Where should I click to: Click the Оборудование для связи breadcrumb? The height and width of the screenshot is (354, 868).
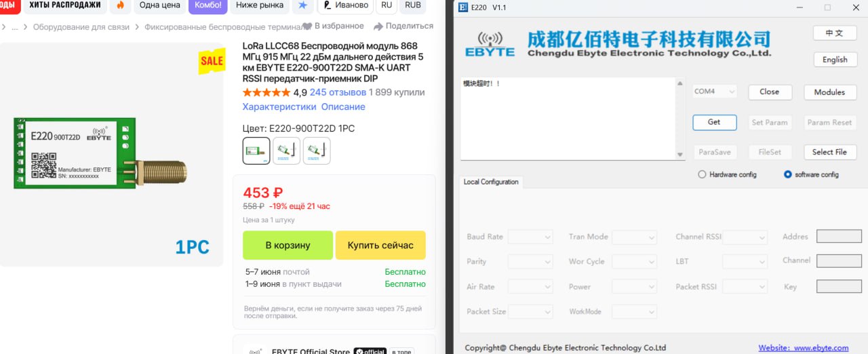point(83,27)
